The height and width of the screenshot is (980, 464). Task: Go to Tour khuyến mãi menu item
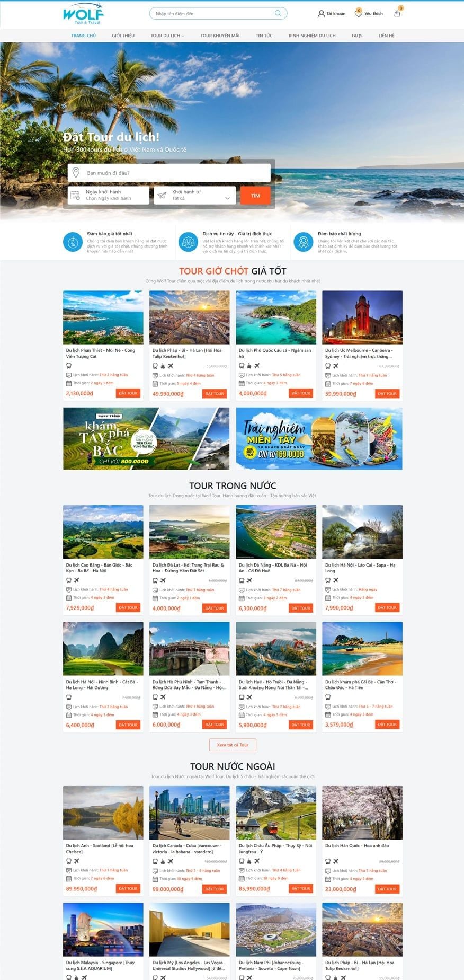(x=220, y=36)
